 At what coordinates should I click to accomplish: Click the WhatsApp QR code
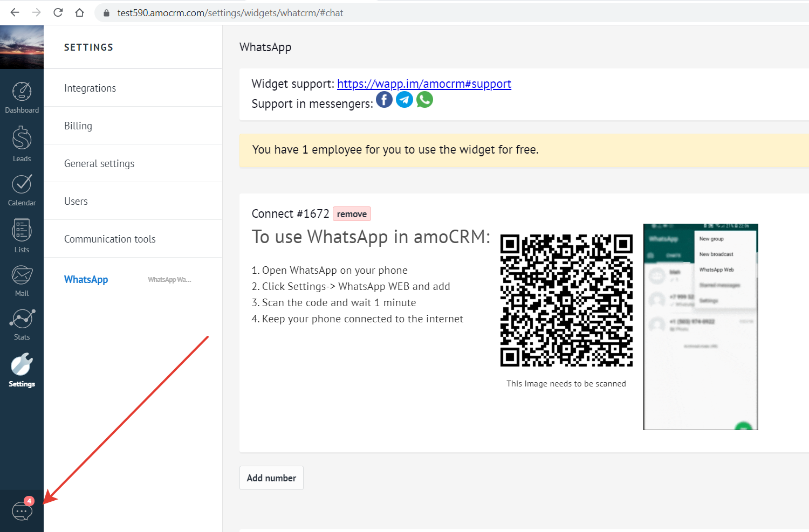566,300
